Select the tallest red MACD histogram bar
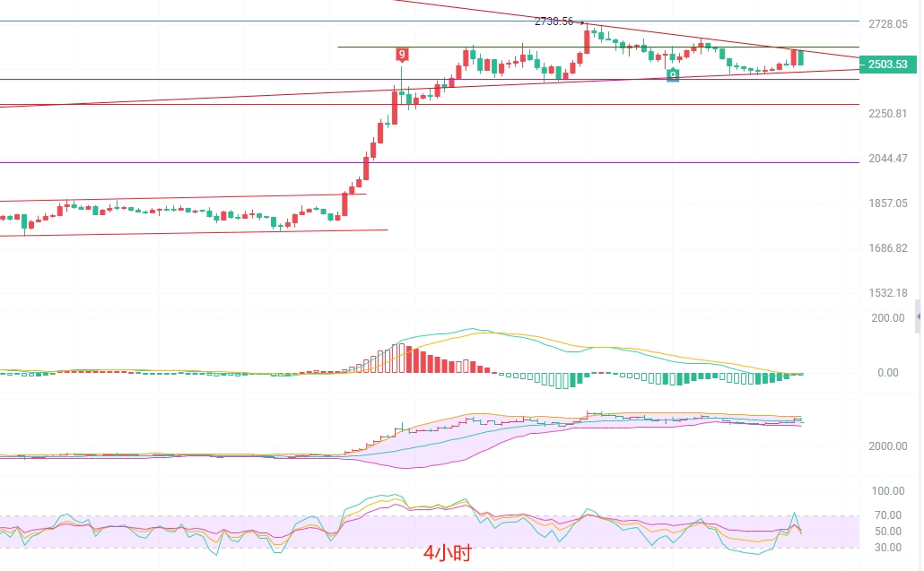Image resolution: width=924 pixels, height=571 pixels. pyautogui.click(x=402, y=358)
